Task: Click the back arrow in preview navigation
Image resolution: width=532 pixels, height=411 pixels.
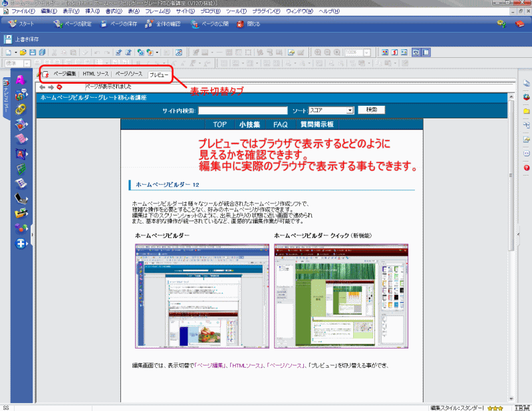Action: coord(43,87)
